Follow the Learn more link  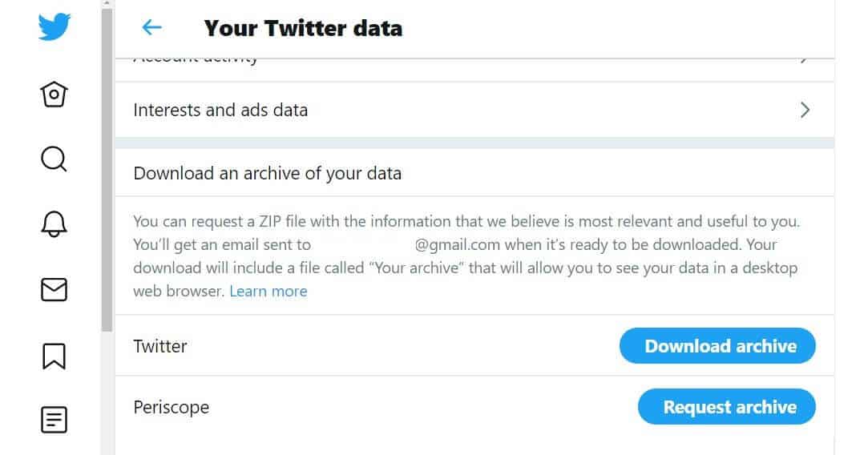(x=268, y=291)
